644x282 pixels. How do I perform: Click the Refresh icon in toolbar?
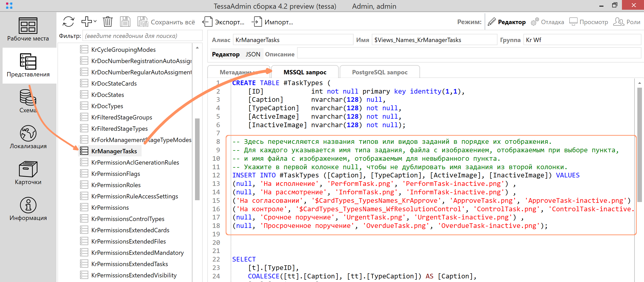[x=69, y=22]
